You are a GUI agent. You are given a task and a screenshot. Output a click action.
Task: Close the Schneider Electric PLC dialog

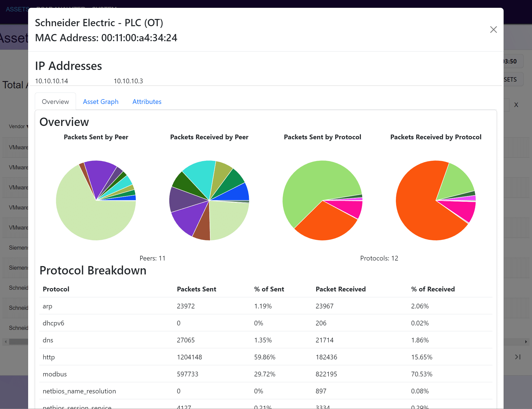pos(493,30)
